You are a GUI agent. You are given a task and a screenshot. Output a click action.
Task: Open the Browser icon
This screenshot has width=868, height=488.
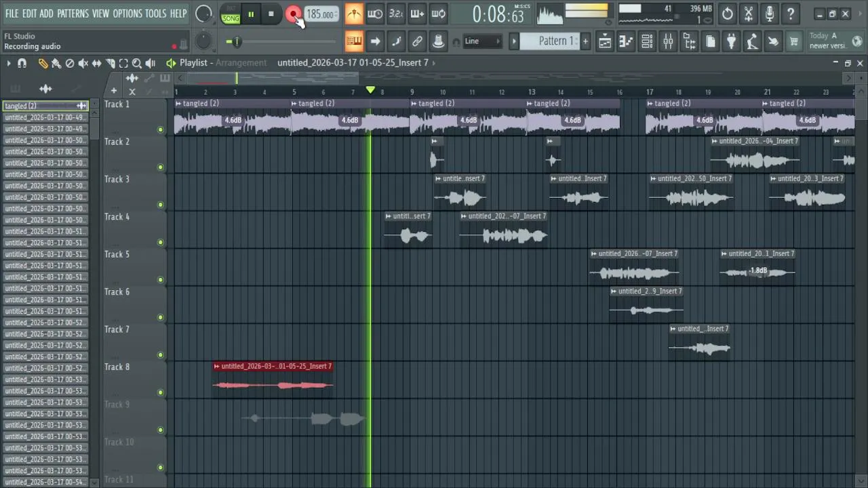click(x=689, y=41)
